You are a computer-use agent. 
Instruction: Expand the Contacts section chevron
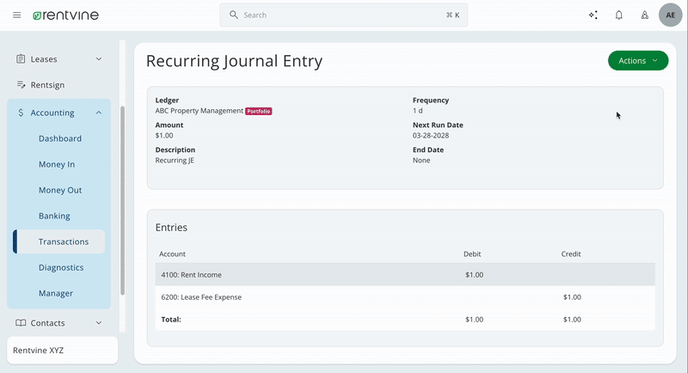pos(99,323)
